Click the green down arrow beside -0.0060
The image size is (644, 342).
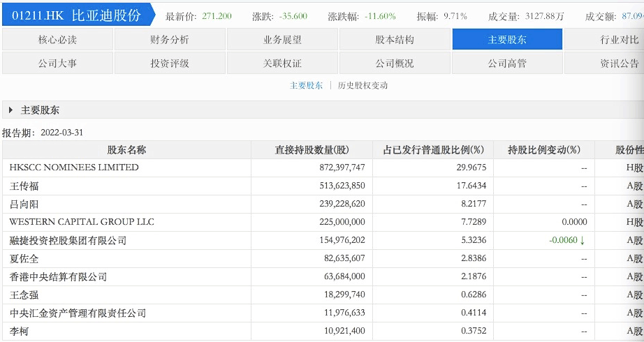[582, 241]
